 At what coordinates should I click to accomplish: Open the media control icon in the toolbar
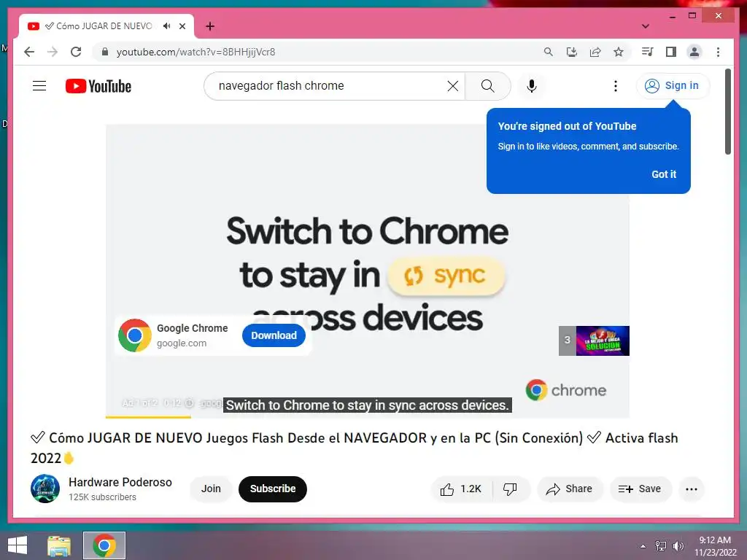pyautogui.click(x=647, y=52)
